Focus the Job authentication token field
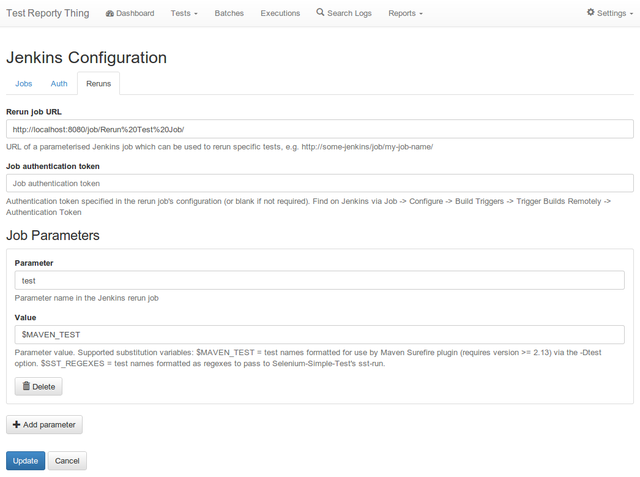 coord(320,183)
